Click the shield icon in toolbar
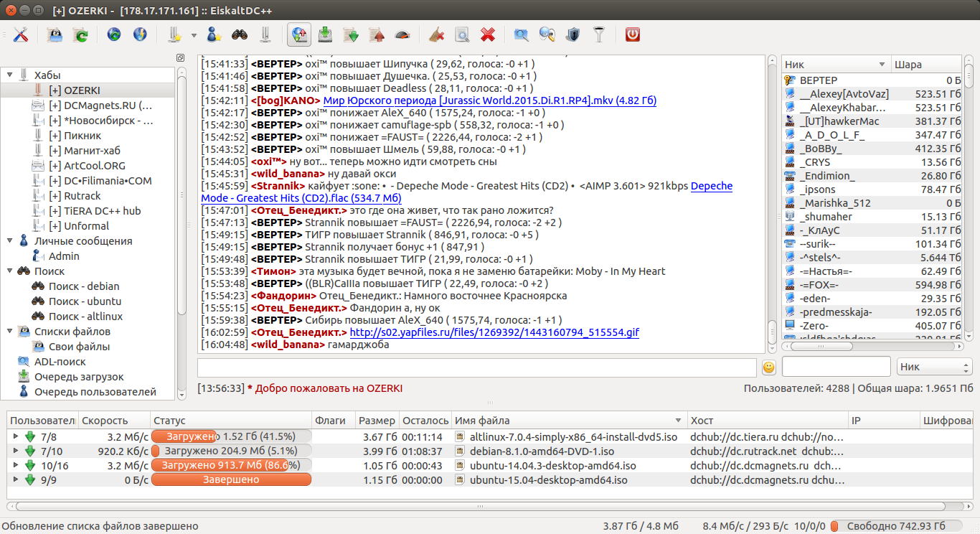The image size is (980, 534). (573, 34)
